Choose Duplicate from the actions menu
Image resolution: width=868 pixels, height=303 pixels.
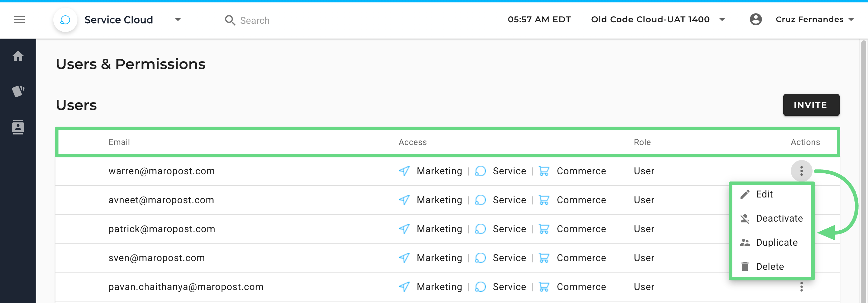[x=776, y=242]
